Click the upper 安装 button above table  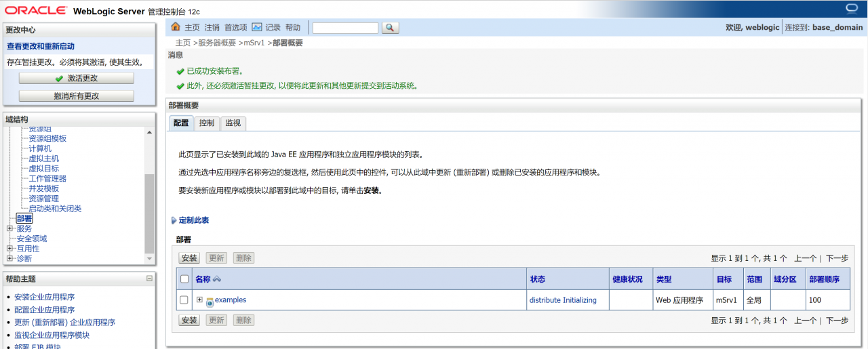(x=189, y=258)
